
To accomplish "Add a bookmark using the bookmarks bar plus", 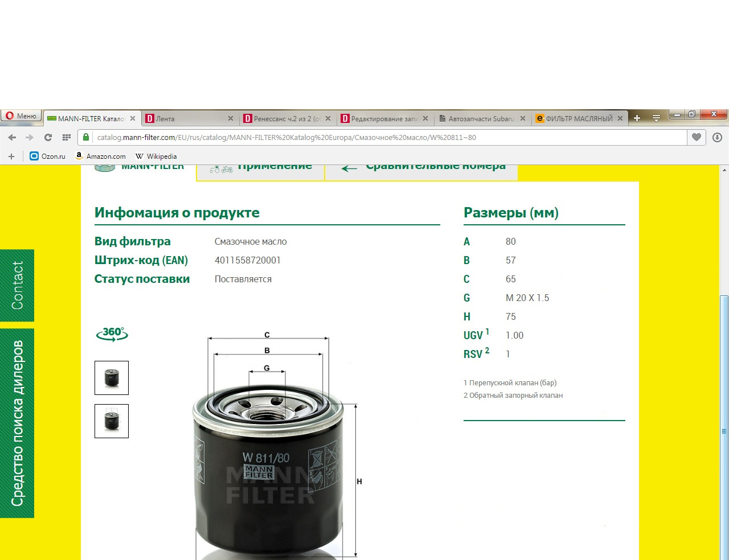I will click(x=11, y=156).
